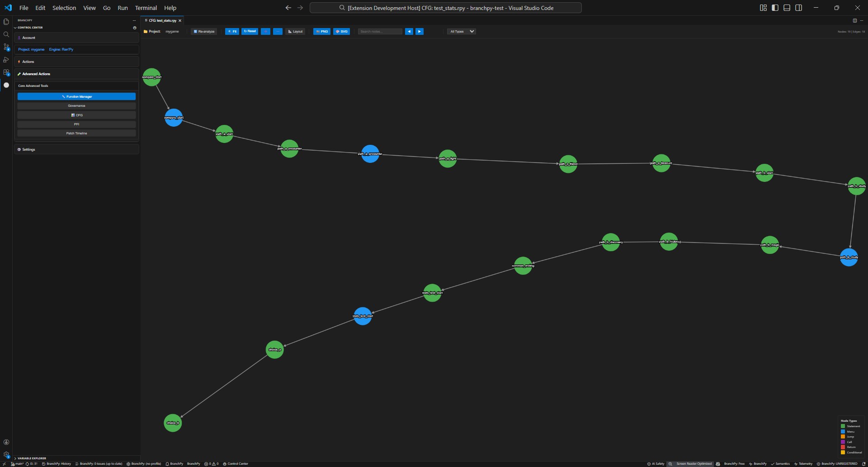Open the All Types filter dropdown
This screenshot has width=868, height=467.
[x=462, y=32]
